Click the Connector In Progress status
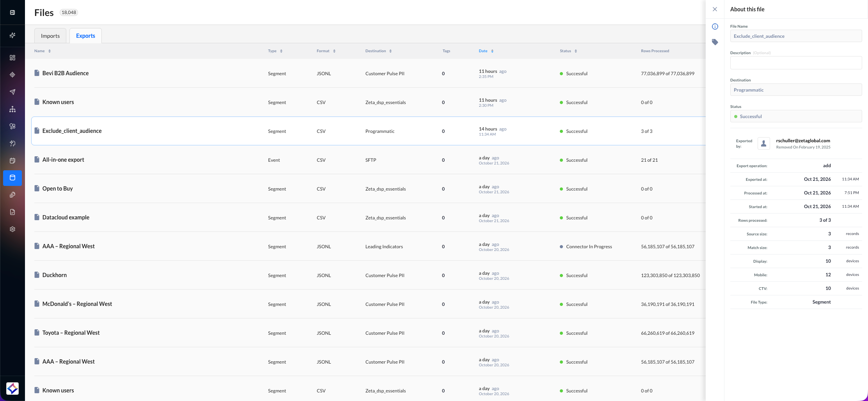 589,247
